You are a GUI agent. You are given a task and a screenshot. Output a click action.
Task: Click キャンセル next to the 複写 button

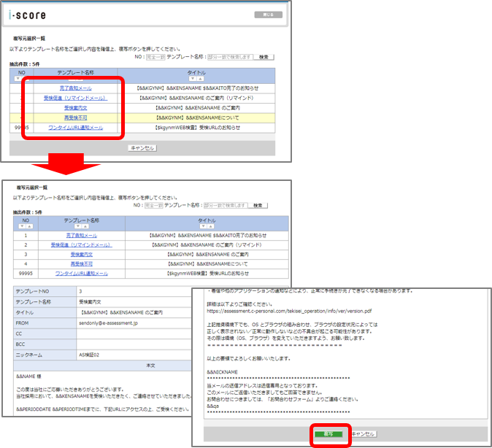(363, 434)
